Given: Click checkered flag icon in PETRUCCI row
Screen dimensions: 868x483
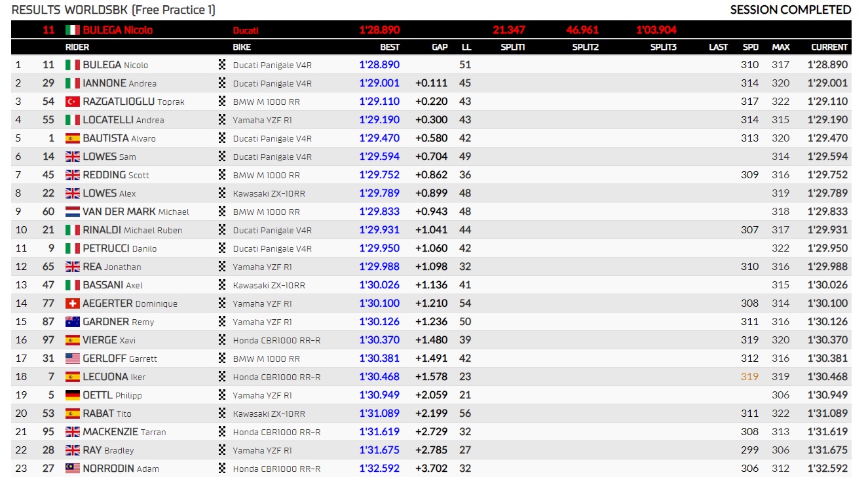Looking at the screenshot, I should pos(222,248).
